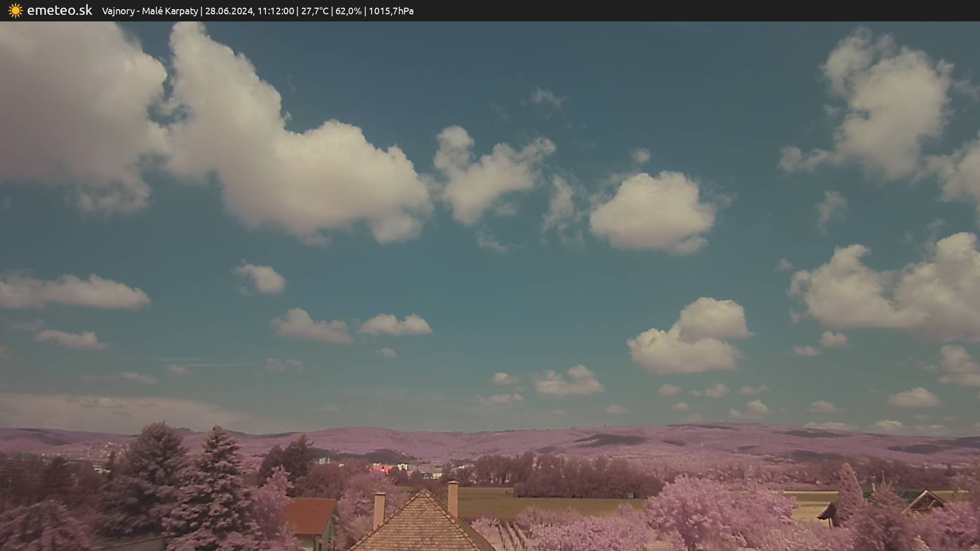Click the 62,0% humidity reading
Viewport: 980px width, 551px height.
point(348,11)
